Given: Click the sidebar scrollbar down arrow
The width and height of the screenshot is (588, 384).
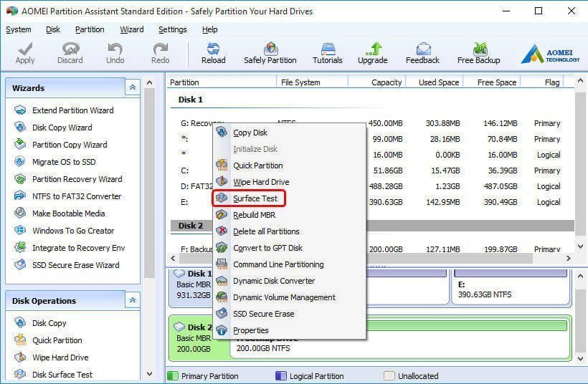Looking at the screenshot, I should point(149,374).
